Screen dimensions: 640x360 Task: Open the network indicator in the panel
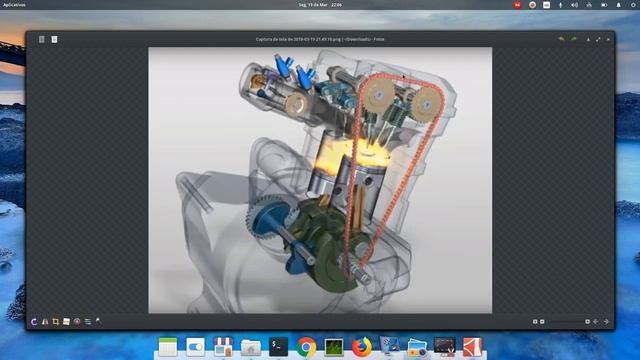589,5
